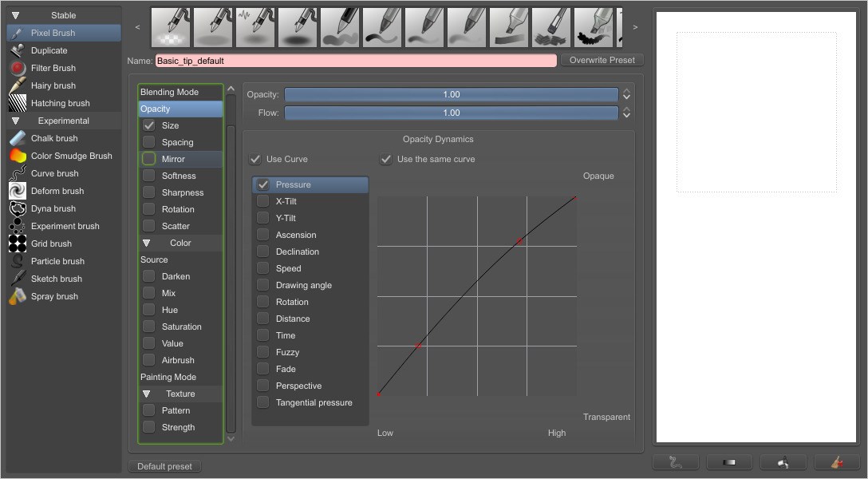Collapse the Experimental brush engines group

(15, 121)
